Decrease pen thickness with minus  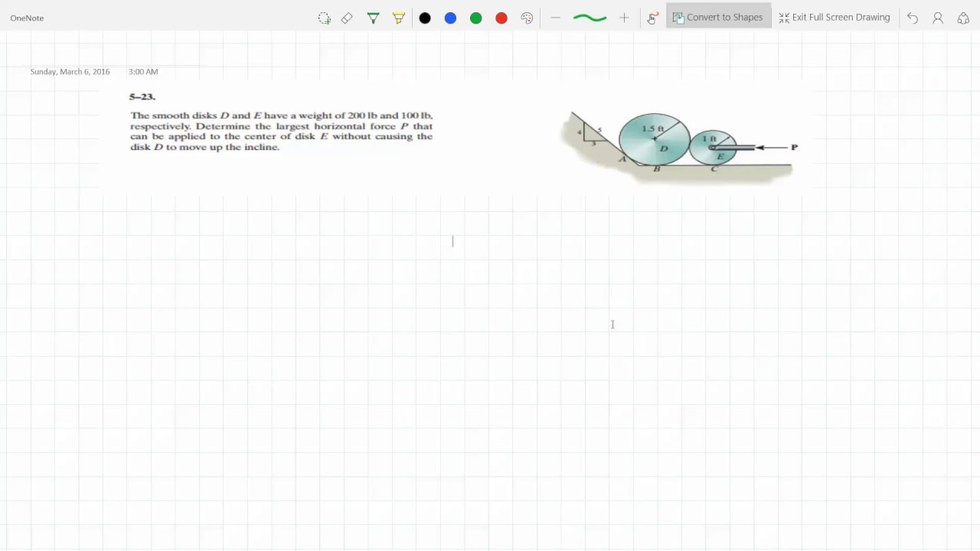[556, 18]
